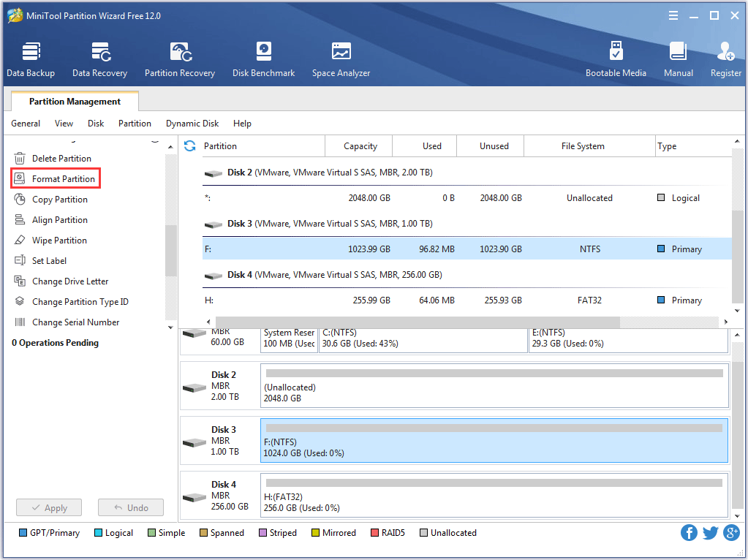This screenshot has height=560, width=748.
Task: Open the Partition menu
Action: [x=135, y=124]
